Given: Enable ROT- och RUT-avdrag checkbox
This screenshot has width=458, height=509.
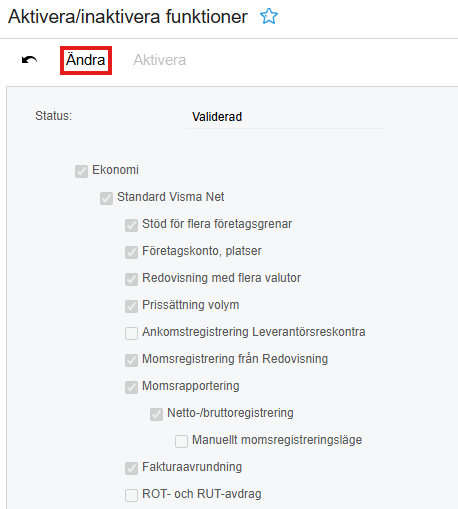Looking at the screenshot, I should [131, 495].
